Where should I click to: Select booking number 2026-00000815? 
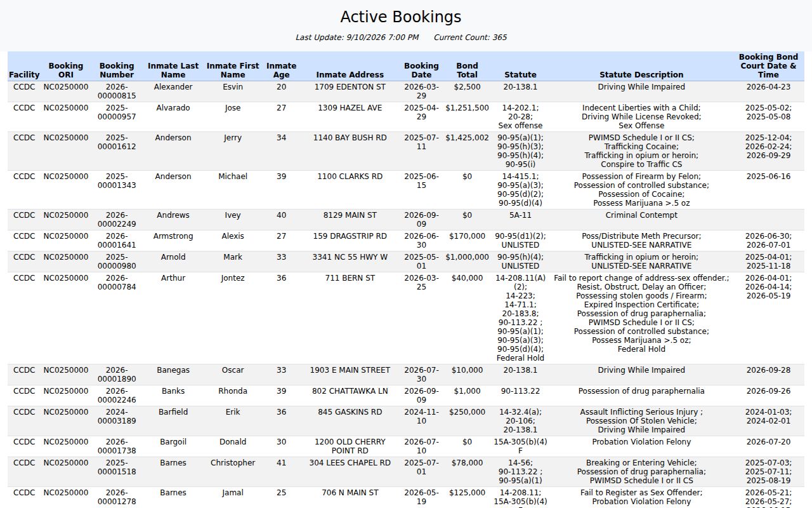[117, 91]
